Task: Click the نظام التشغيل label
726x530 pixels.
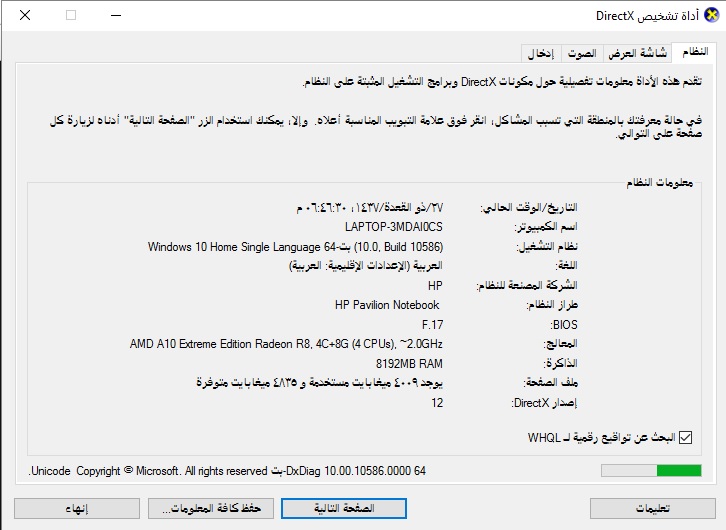Action: (547, 247)
